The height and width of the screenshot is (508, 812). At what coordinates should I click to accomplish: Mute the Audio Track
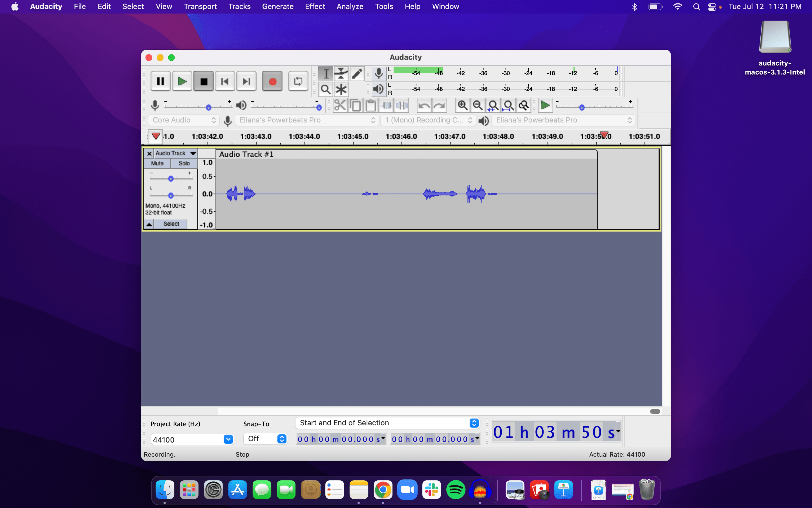157,163
